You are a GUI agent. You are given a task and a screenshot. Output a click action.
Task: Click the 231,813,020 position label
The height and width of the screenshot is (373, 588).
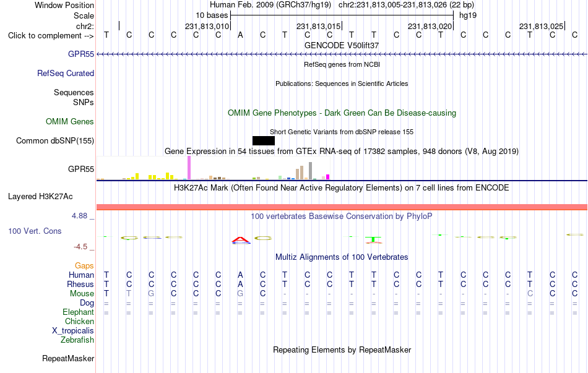pyautogui.click(x=430, y=26)
